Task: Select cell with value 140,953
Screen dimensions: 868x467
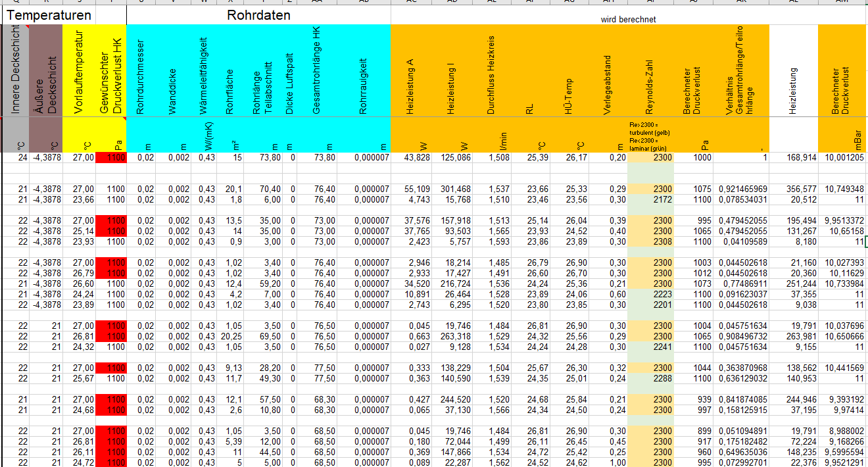Action: [x=794, y=378]
